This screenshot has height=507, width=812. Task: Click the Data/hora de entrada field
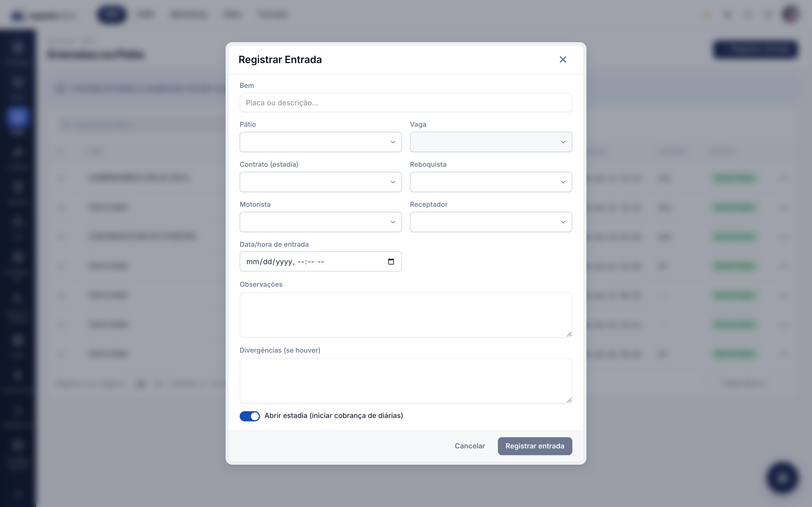[321, 262]
